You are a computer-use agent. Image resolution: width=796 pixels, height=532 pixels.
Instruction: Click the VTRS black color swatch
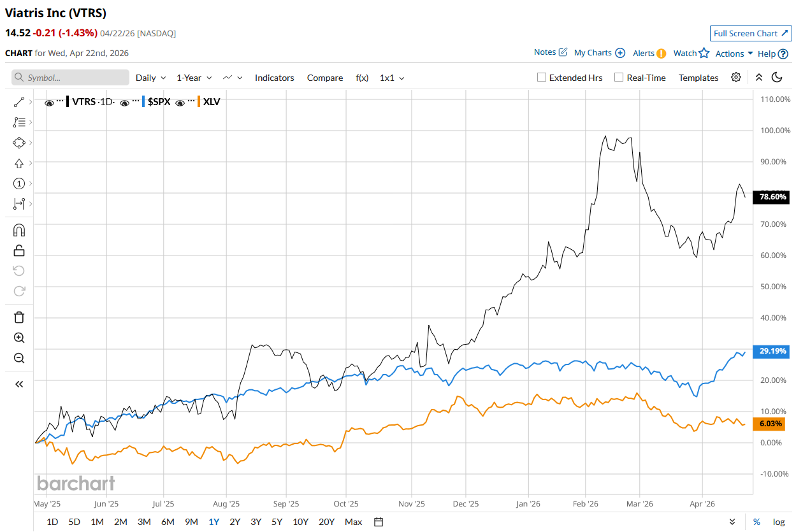coord(68,101)
